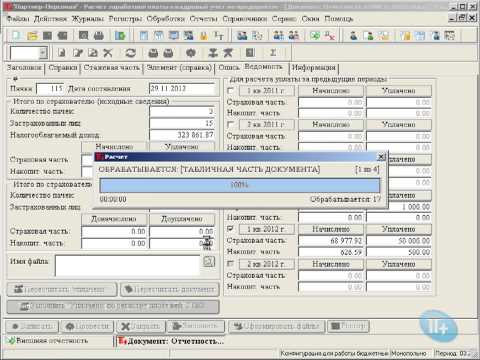Click the Записать button at bottom
The height and width of the screenshot is (360, 480).
point(32,326)
